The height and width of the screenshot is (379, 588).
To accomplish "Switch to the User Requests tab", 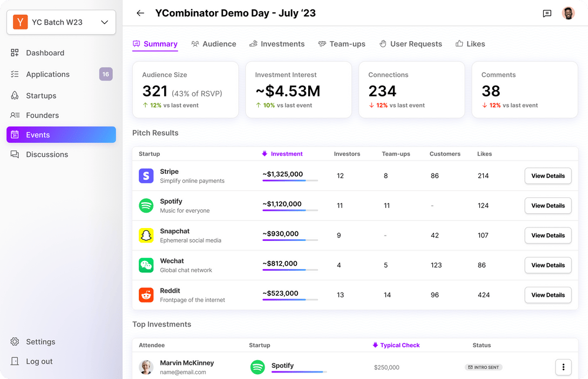I will [x=410, y=44].
